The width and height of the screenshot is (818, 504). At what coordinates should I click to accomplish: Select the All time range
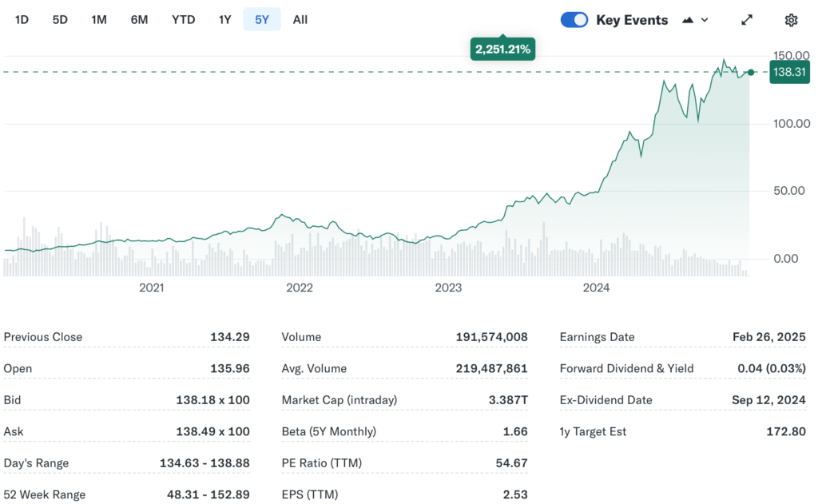tap(300, 19)
